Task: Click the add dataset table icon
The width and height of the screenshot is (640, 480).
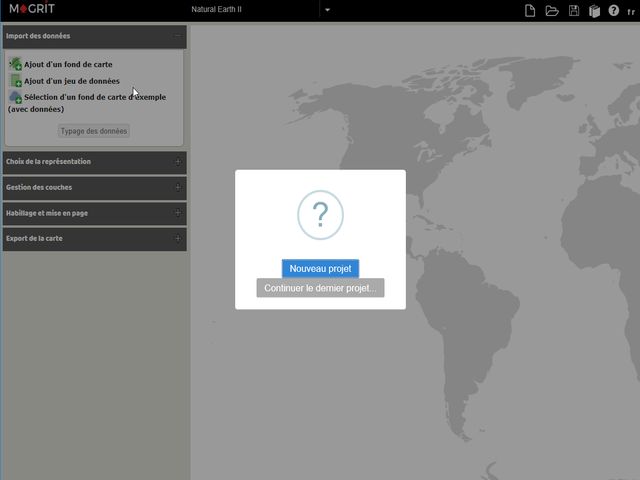Action: (x=15, y=81)
